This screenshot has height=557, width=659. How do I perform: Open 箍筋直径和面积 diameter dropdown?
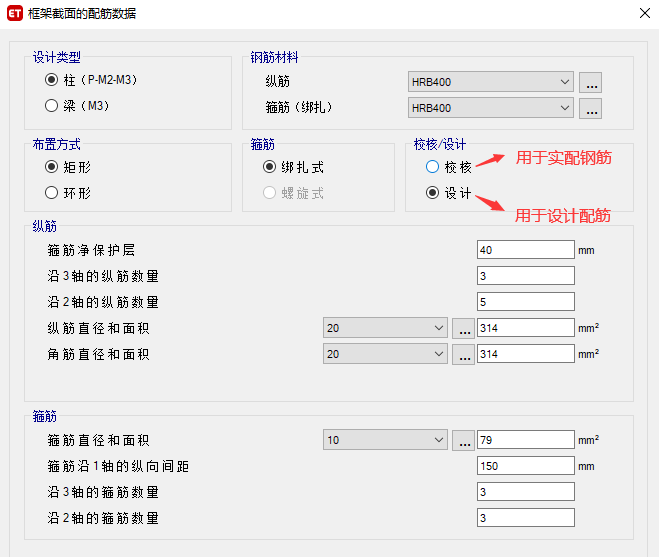(385, 440)
